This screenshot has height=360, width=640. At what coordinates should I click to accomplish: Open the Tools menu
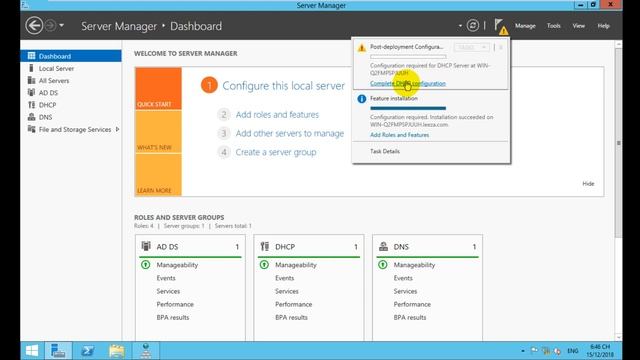553,26
